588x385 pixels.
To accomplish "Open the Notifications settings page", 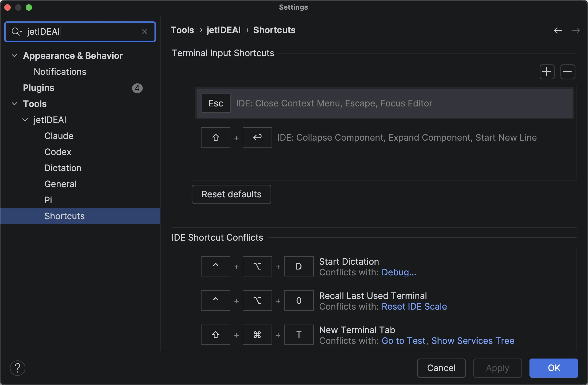I will 60,72.
